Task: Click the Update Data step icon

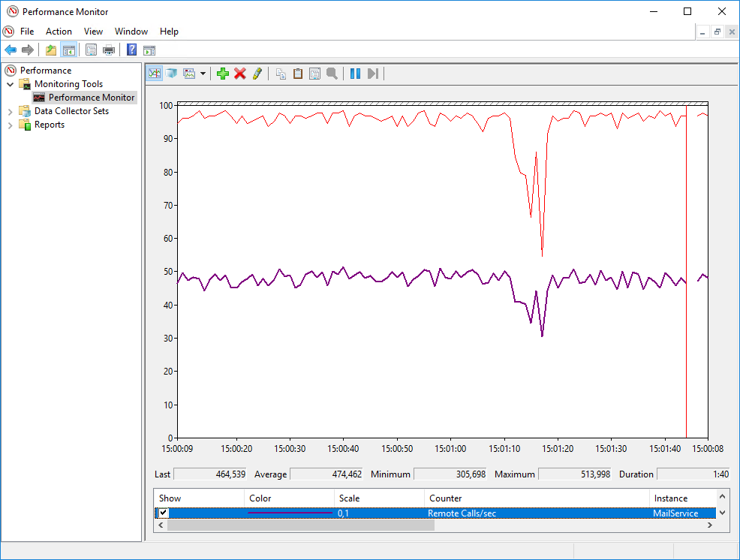Action: 373,74
